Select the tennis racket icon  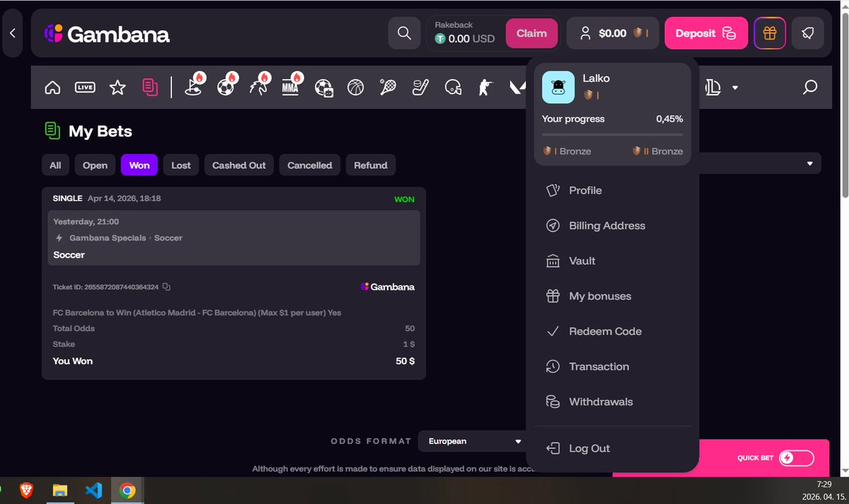click(x=388, y=88)
